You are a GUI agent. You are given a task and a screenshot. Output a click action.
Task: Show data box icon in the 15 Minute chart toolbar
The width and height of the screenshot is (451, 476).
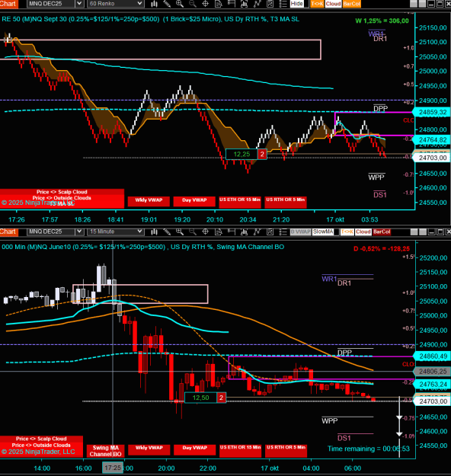click(x=219, y=232)
